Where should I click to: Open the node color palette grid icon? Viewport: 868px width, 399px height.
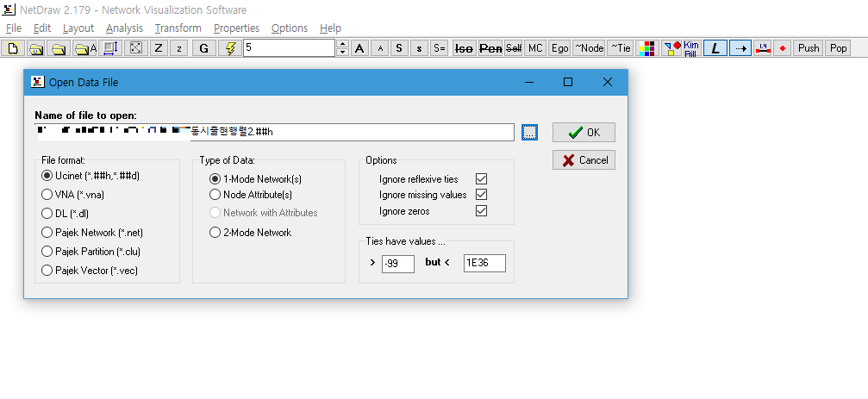[647, 48]
